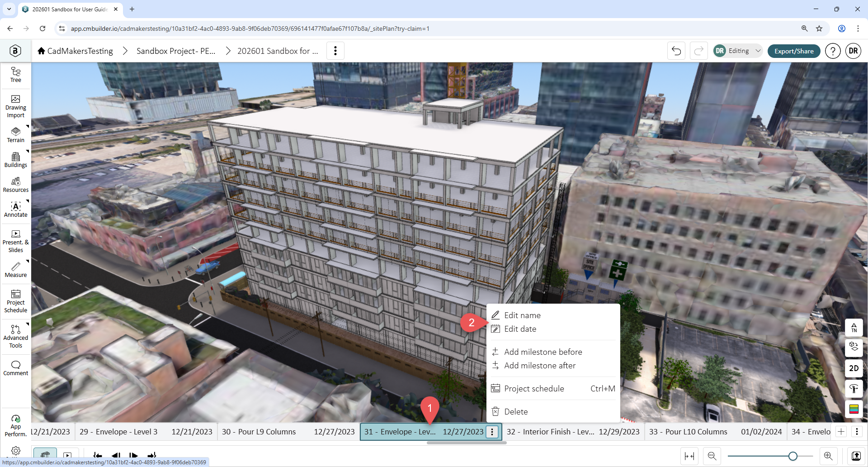The height and width of the screenshot is (467, 868).
Task: Open the Project Schedule sidebar tool
Action: pyautogui.click(x=16, y=302)
